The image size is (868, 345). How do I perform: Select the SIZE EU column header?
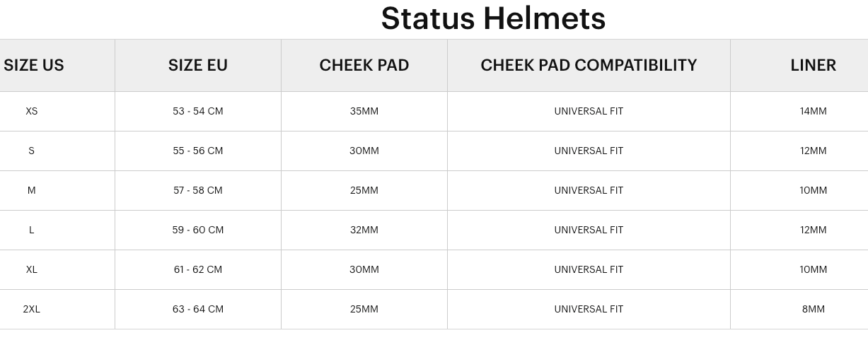(x=198, y=65)
